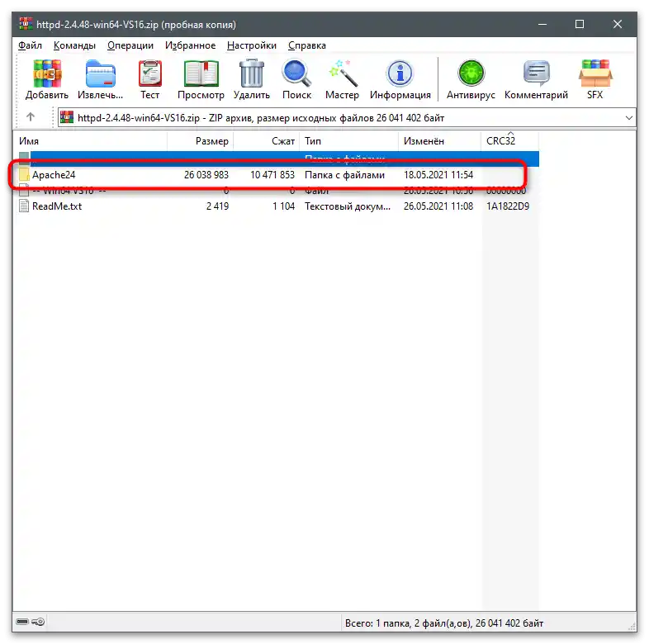
Task: Open the Настройки menu
Action: 252,45
